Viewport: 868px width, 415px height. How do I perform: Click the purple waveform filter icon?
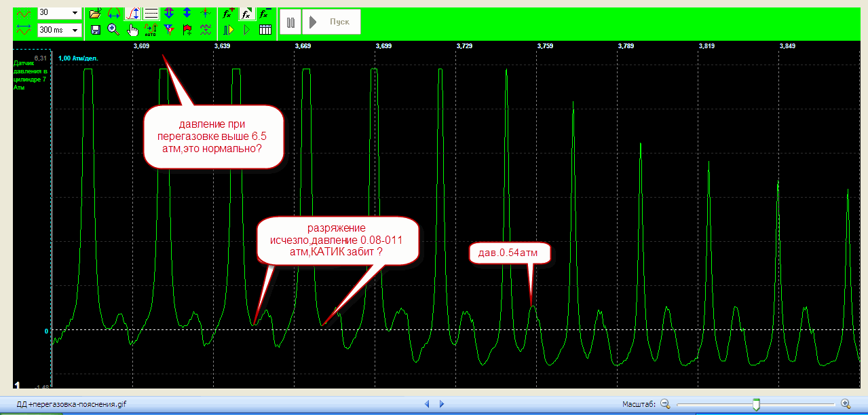[x=206, y=30]
